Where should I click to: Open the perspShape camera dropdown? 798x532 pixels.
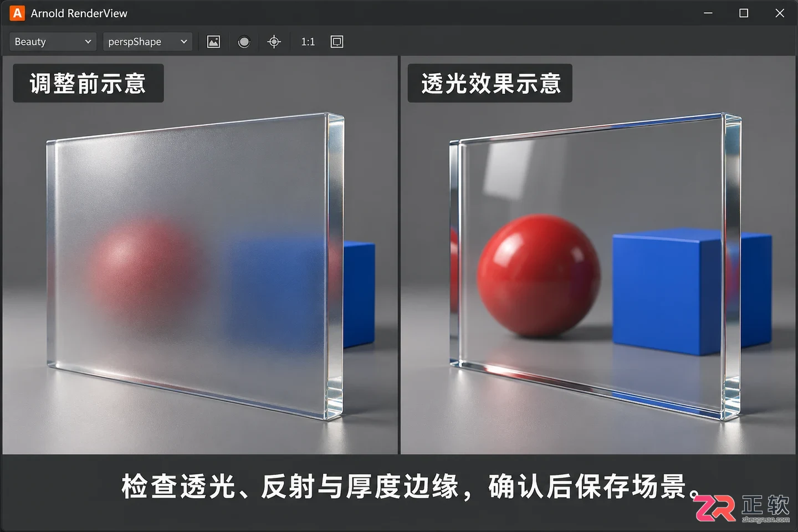point(147,42)
